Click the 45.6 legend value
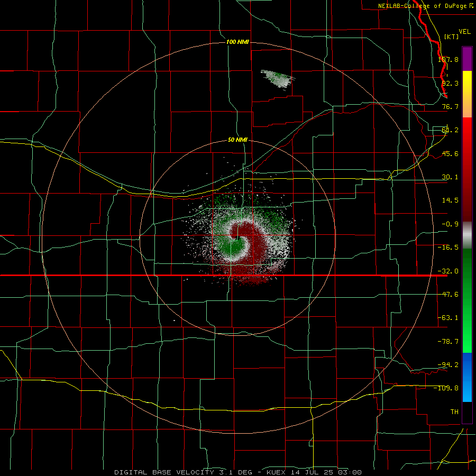The height and width of the screenshot is (476, 476). 450,153
